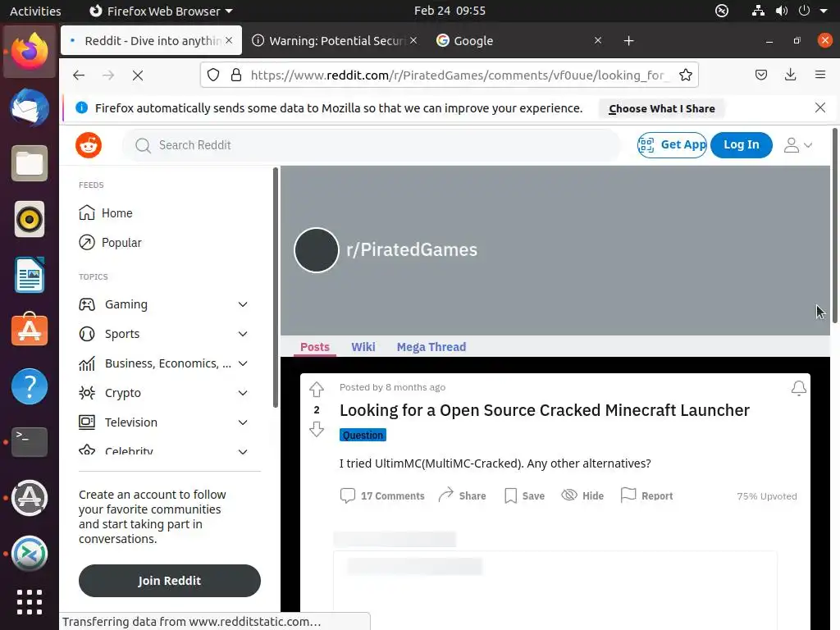Open Terminal from the dock
Screen dimensions: 840x630
[30, 442]
